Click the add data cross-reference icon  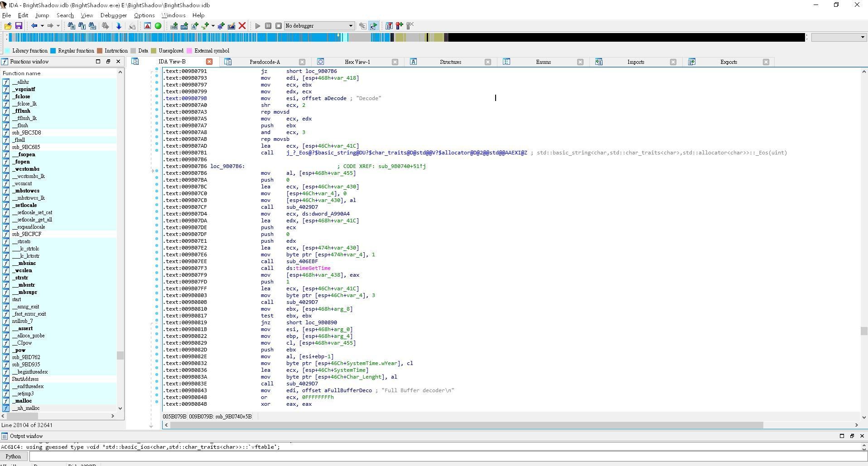(184, 26)
